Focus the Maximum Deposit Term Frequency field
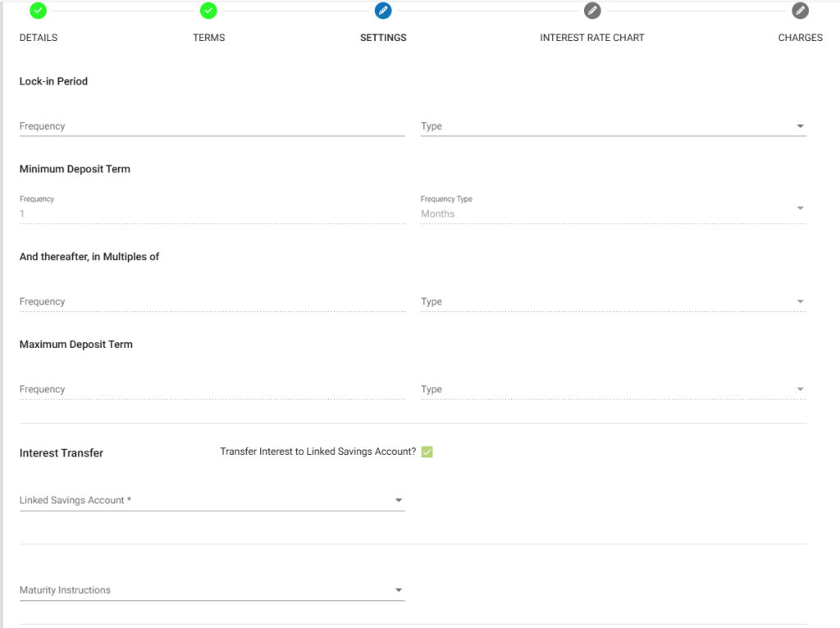 (x=212, y=390)
